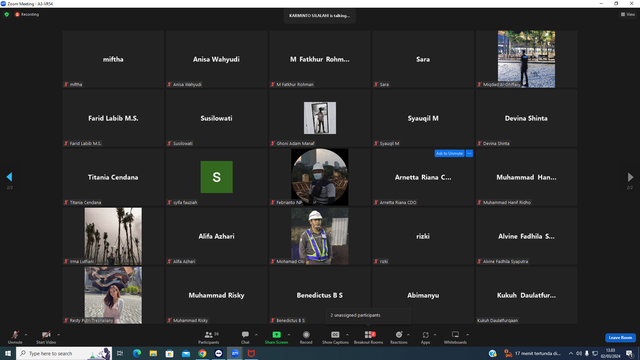Click Titania Cendana name in tile
Screen dimensions: 640x360
[113, 177]
